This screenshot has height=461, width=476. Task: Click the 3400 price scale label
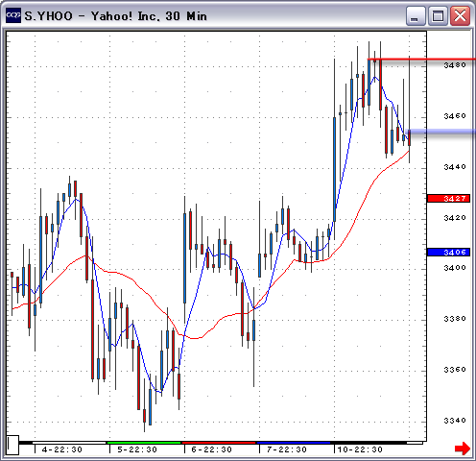(x=455, y=267)
